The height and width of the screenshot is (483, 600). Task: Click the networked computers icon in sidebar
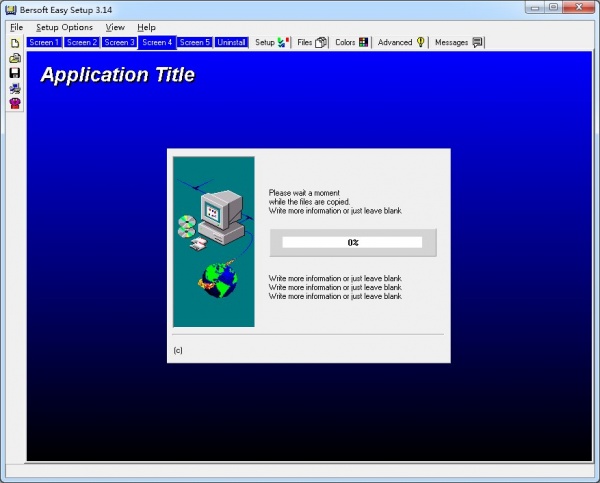[x=14, y=88]
